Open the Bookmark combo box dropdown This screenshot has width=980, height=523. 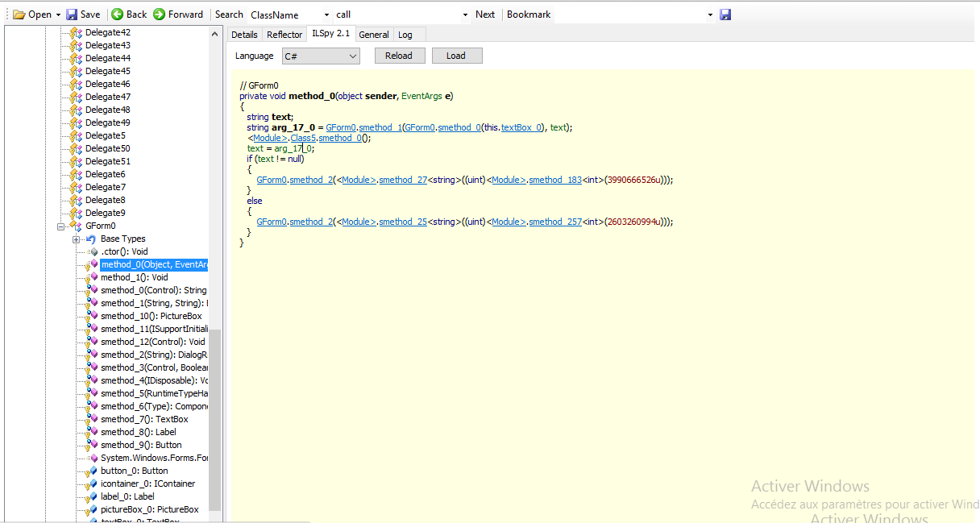click(710, 15)
